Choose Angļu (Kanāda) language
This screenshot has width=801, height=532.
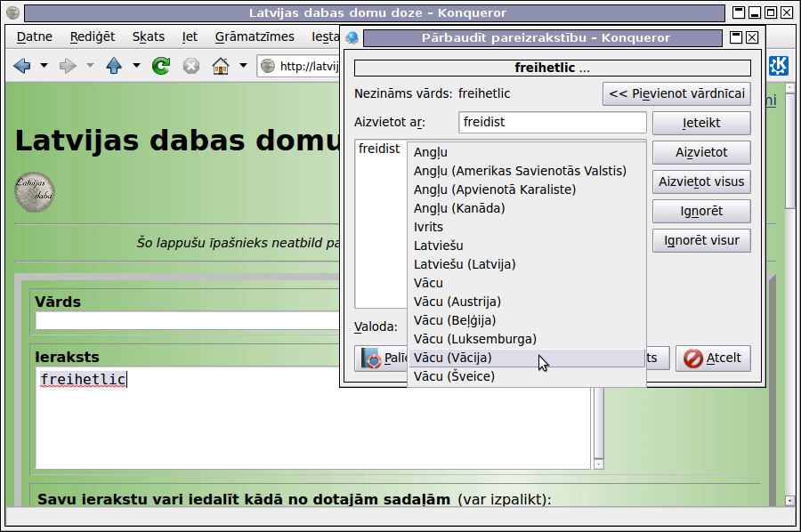pos(526,208)
